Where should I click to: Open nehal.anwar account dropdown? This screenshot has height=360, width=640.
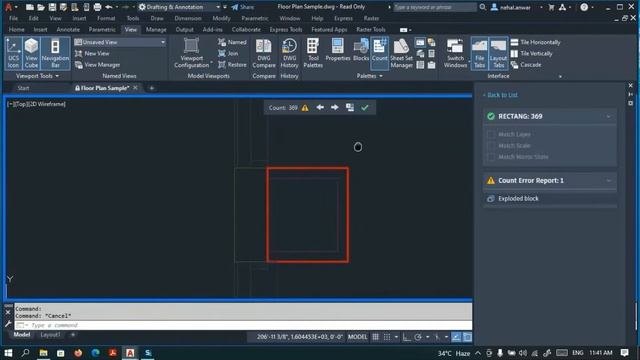coord(516,7)
